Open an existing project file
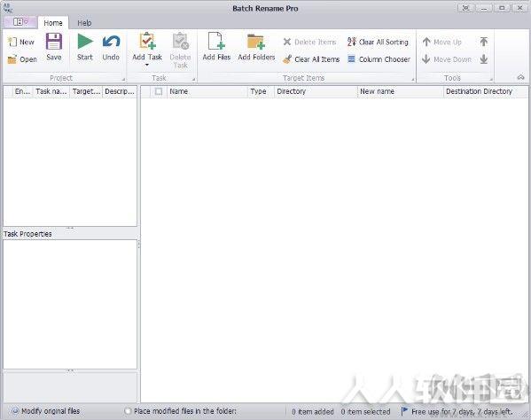Image resolution: width=531 pixels, height=420 pixels. pyautogui.click(x=22, y=59)
